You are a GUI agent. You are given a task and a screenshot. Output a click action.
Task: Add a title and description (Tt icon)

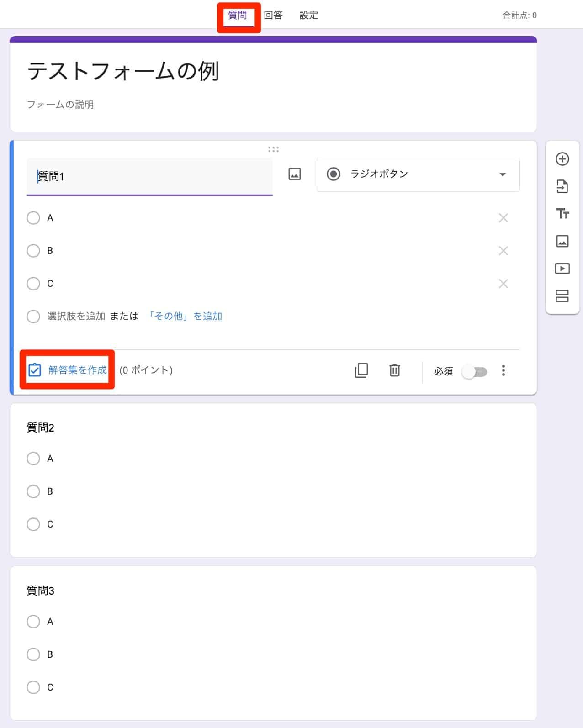pos(562,213)
